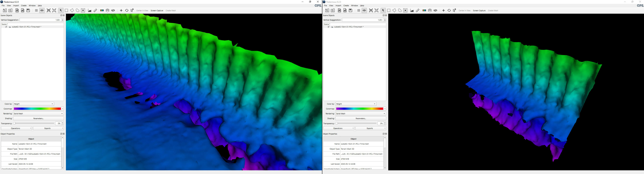Screen dimensions: 644x174
Task: Open Color by Height dropdown in left window
Action: coord(34,104)
